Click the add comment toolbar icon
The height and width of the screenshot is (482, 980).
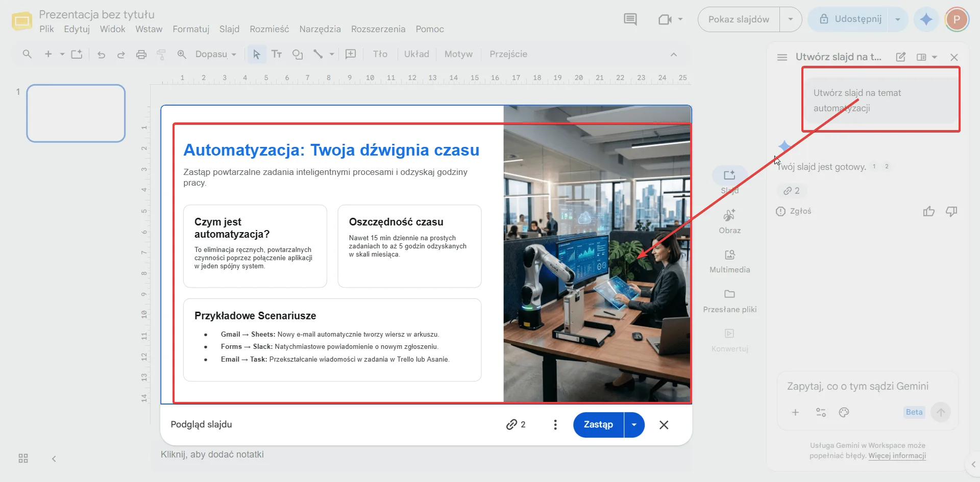[x=351, y=54]
